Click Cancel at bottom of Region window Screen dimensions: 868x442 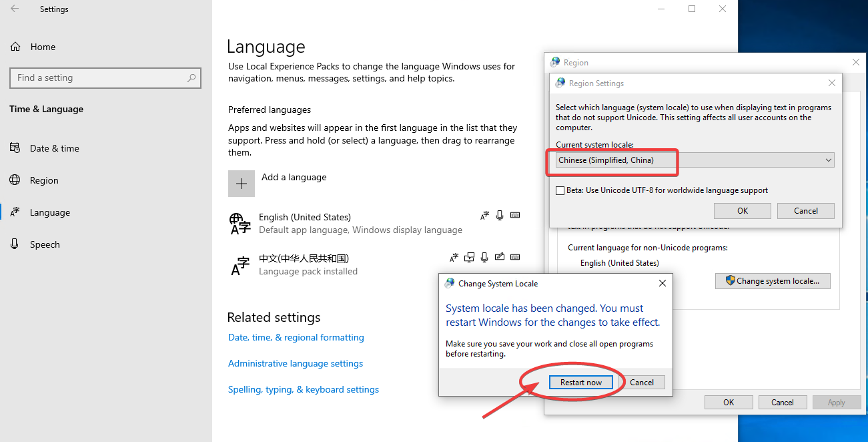783,403
